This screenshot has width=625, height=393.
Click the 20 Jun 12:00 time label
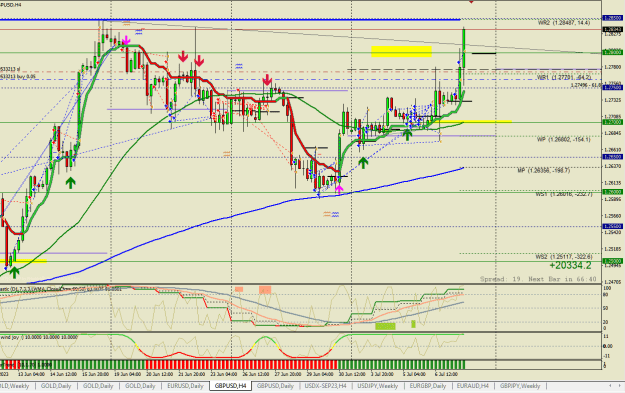tap(159, 374)
